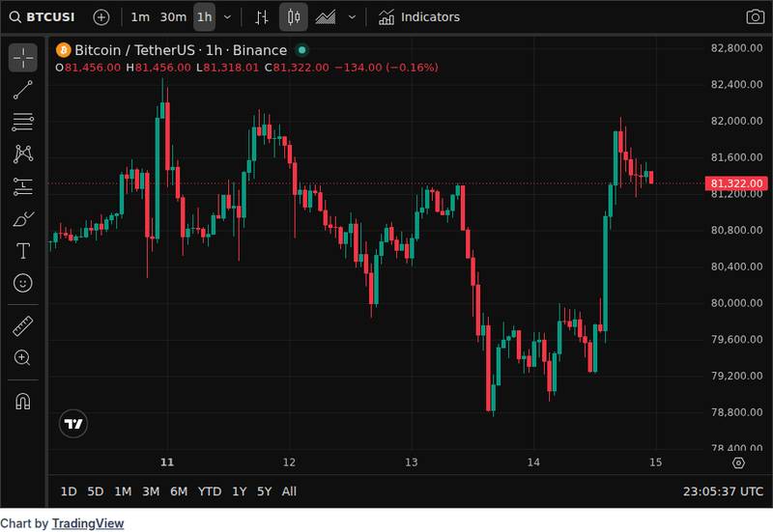Set range to 3M

tap(151, 491)
